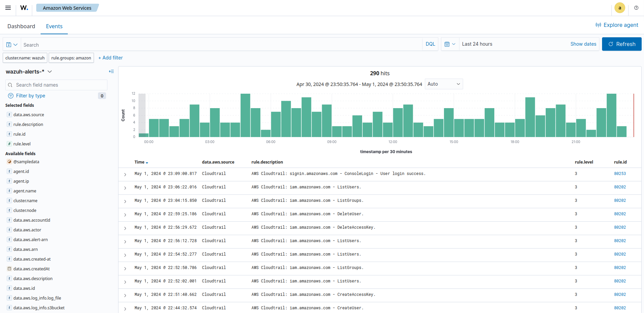The image size is (644, 313).
Task: Click the Search field names input
Action: click(x=56, y=85)
